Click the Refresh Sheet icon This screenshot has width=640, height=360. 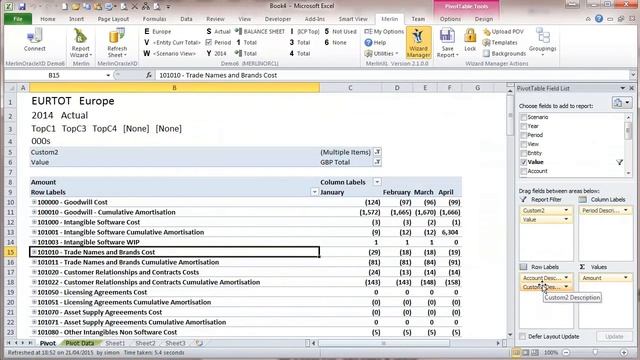tap(117, 43)
